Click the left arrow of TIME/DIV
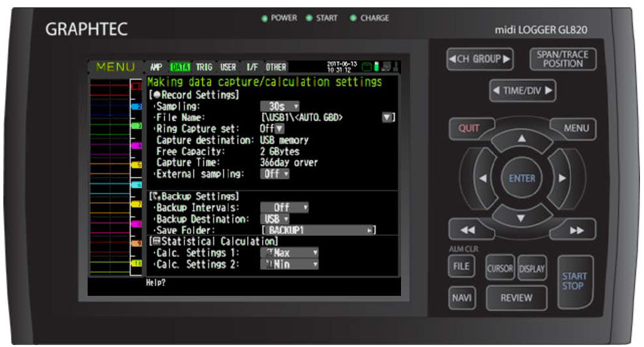Viewport: 644px width, 347px height. click(x=496, y=90)
